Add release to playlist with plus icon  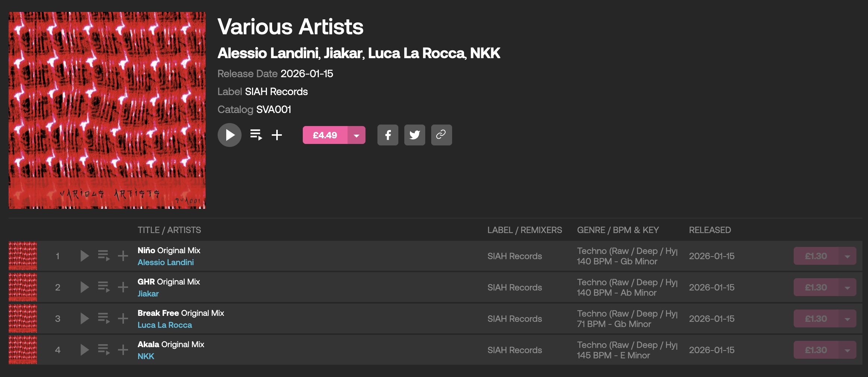(x=277, y=135)
